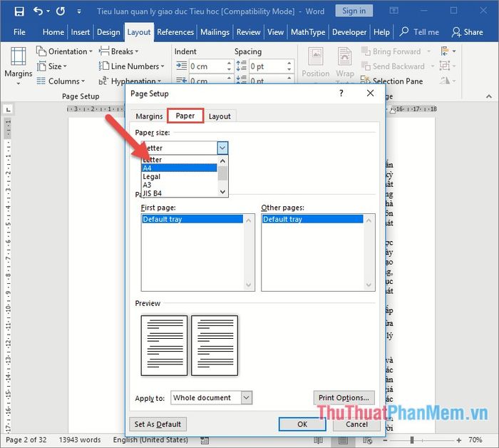This screenshot has width=499, height=448.
Task: Select Default tray under Other pages
Action: tap(312, 219)
